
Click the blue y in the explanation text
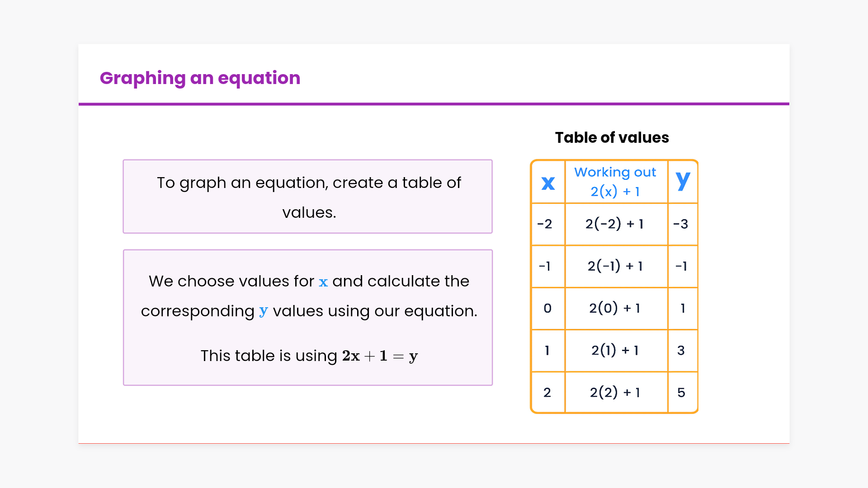tap(264, 311)
